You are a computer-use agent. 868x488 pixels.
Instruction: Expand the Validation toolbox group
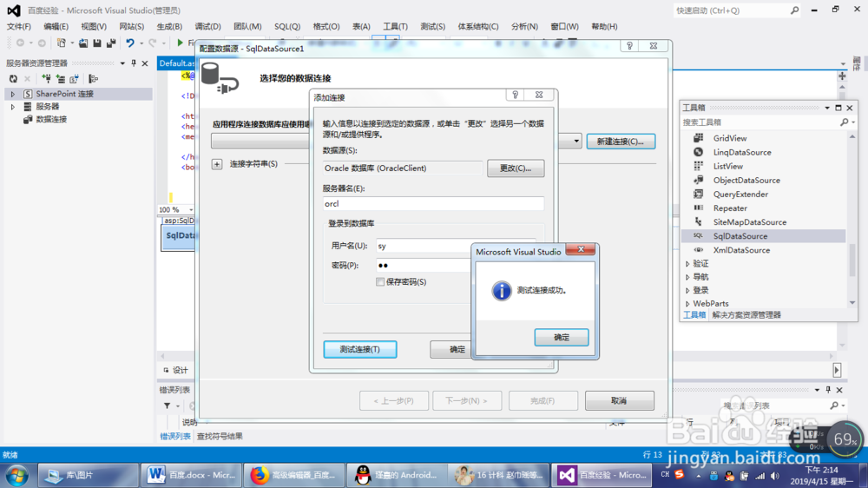point(687,264)
